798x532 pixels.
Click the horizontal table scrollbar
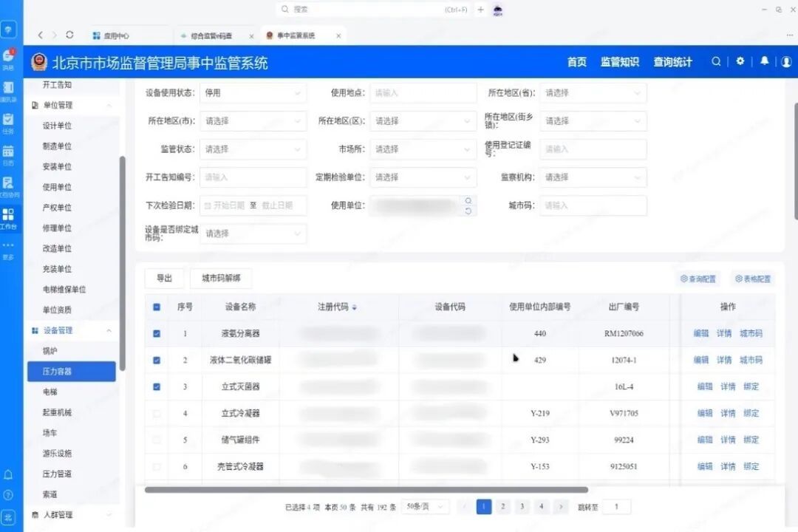[x=366, y=489]
